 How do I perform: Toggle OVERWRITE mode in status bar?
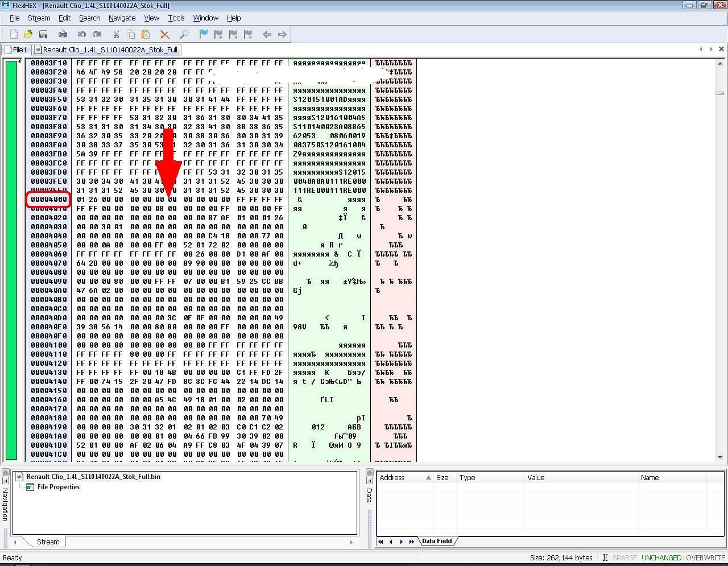click(705, 557)
